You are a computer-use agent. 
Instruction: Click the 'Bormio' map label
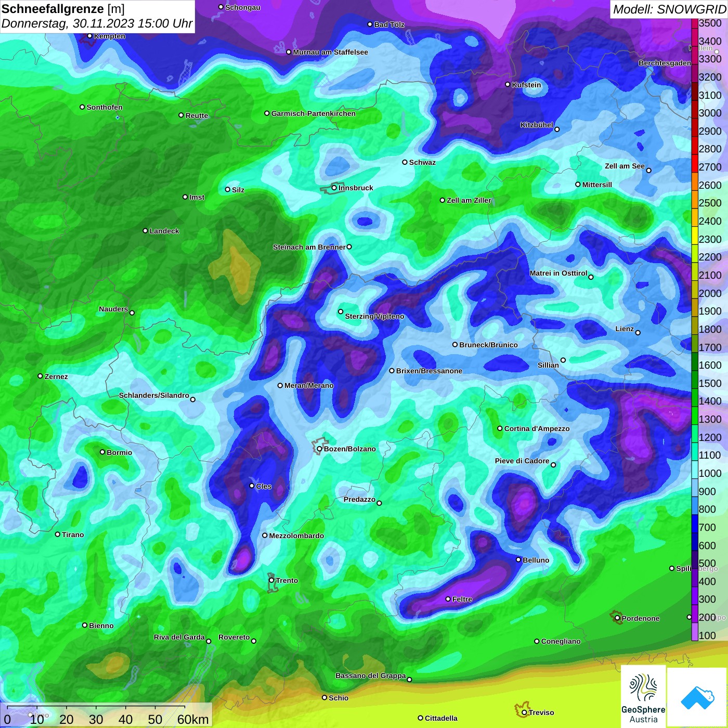point(120,452)
